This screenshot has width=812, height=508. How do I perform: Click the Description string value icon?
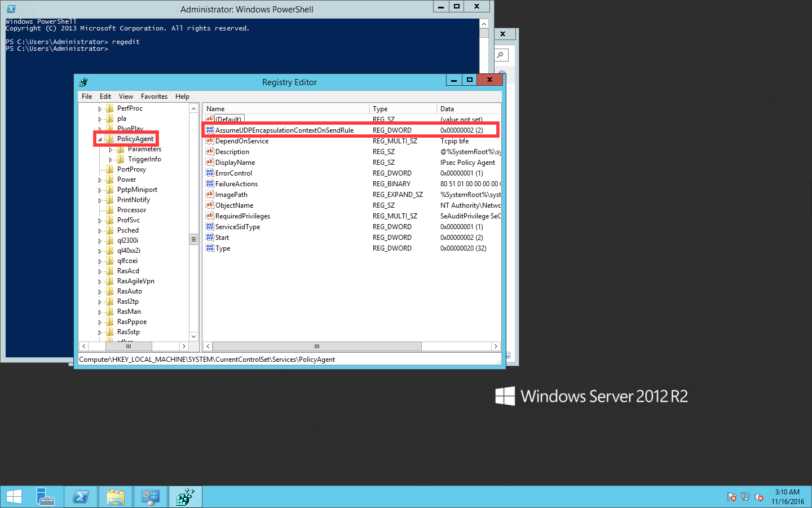pos(210,151)
